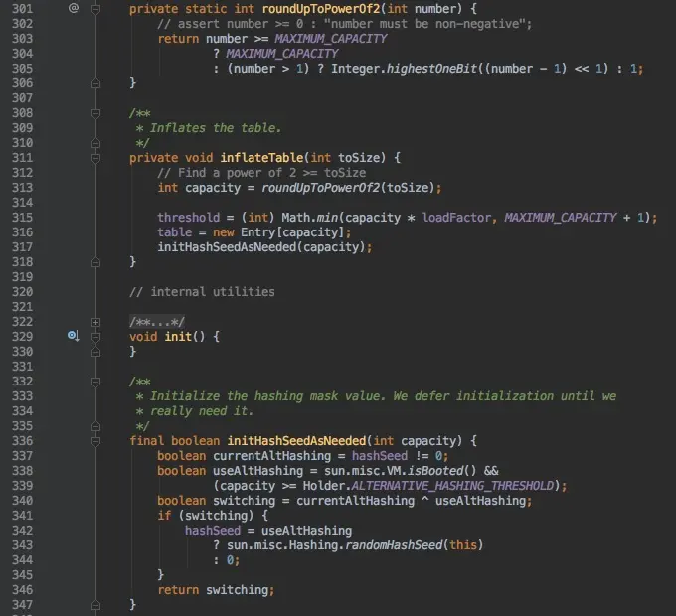
Task: Click the 'roundUpToPowerOf2' method declaration name
Action: point(321,9)
